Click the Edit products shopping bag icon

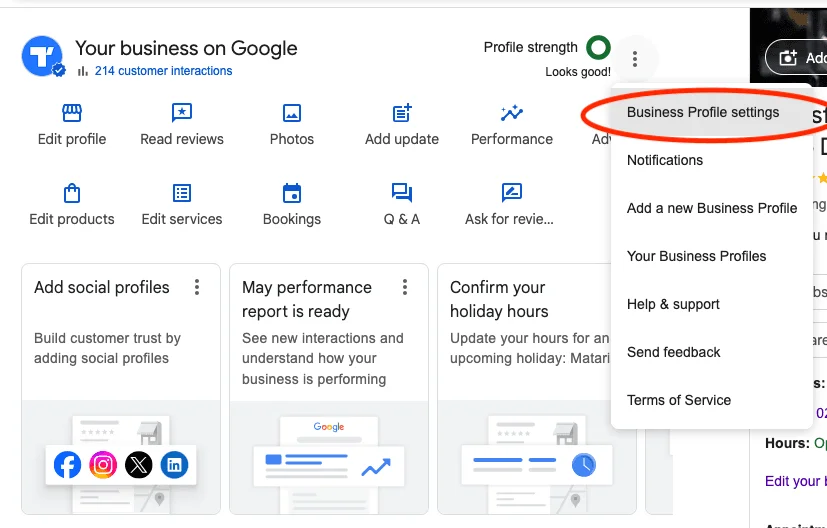pyautogui.click(x=72, y=193)
